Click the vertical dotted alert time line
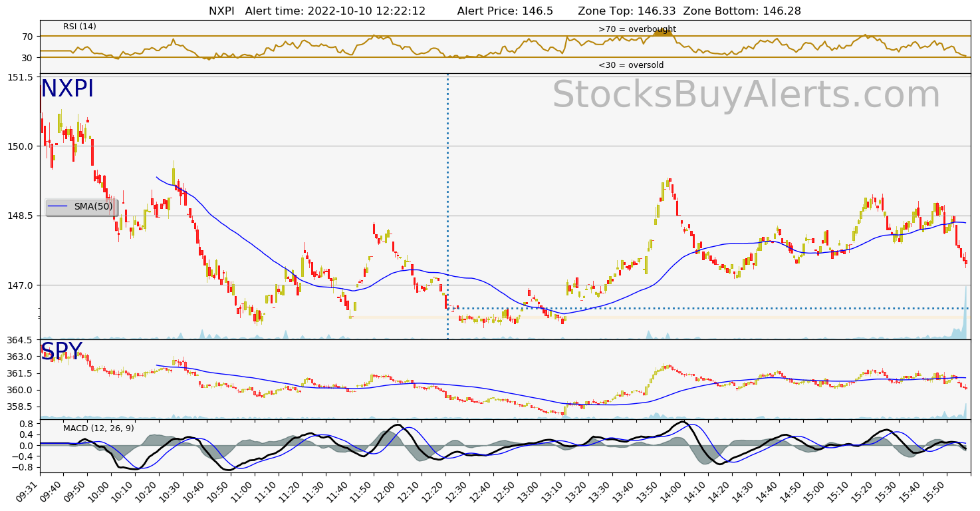This screenshot has width=980, height=511. 447,206
